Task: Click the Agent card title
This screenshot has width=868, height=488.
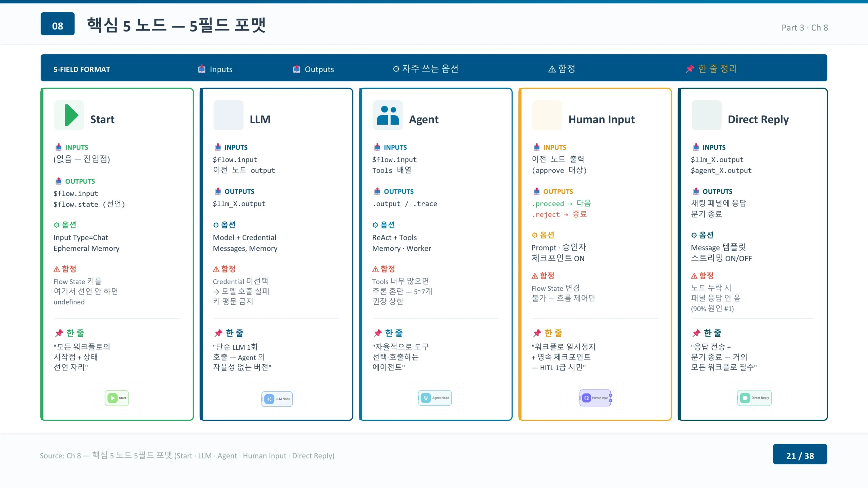Action: click(x=424, y=119)
